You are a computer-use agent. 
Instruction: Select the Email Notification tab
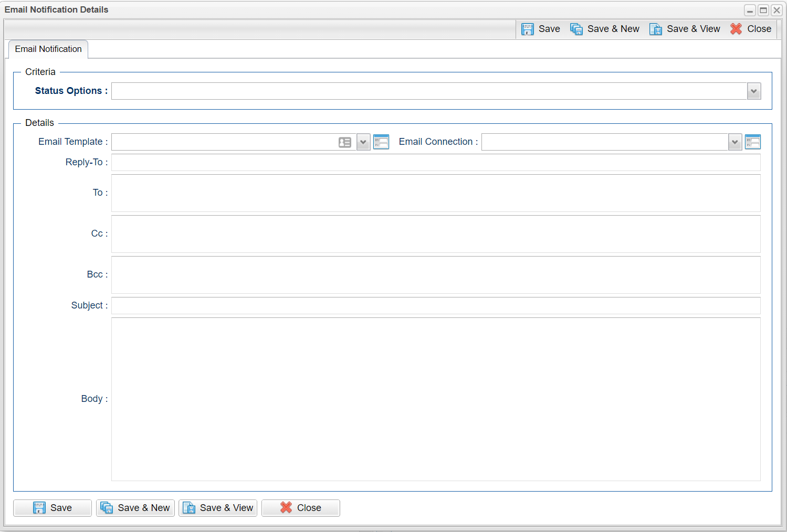coord(48,49)
